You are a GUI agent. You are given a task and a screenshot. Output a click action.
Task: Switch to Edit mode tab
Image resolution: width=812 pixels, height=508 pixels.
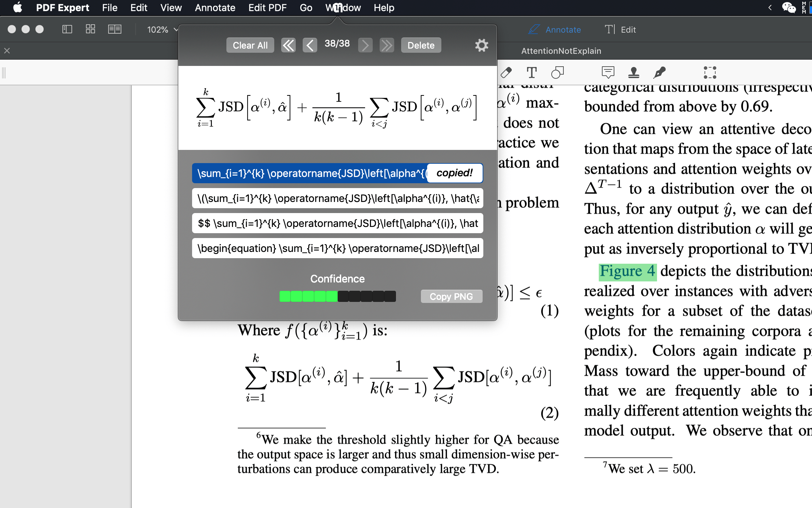tap(620, 29)
